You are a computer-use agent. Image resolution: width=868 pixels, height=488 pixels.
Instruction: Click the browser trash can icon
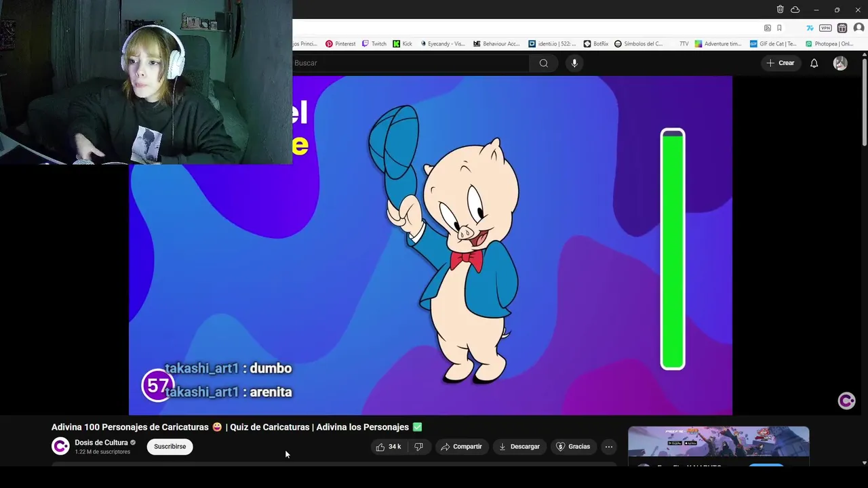(x=780, y=9)
